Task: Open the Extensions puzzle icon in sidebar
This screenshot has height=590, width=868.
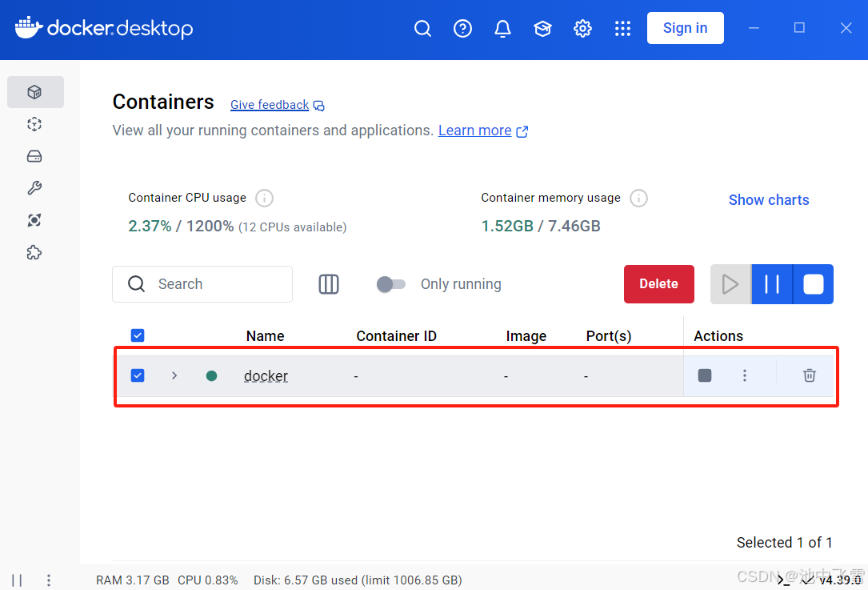Action: [x=34, y=253]
